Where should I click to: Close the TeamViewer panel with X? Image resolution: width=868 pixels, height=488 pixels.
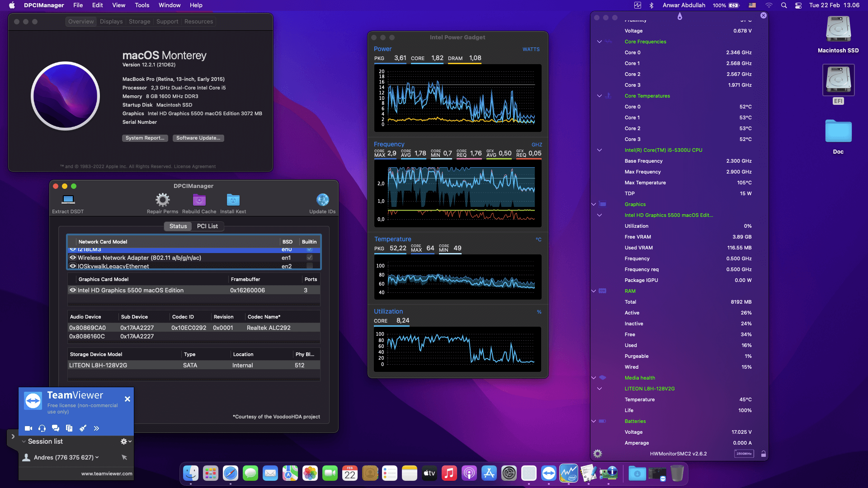(x=127, y=399)
